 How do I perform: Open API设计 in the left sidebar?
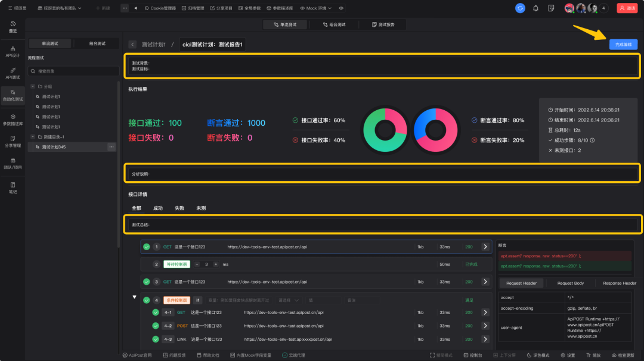click(13, 52)
